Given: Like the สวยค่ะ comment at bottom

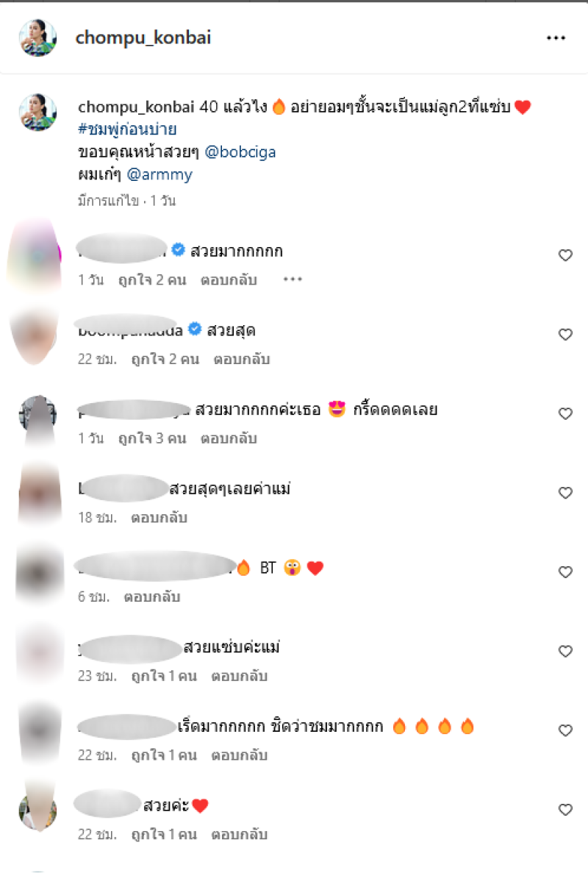Looking at the screenshot, I should click(565, 810).
